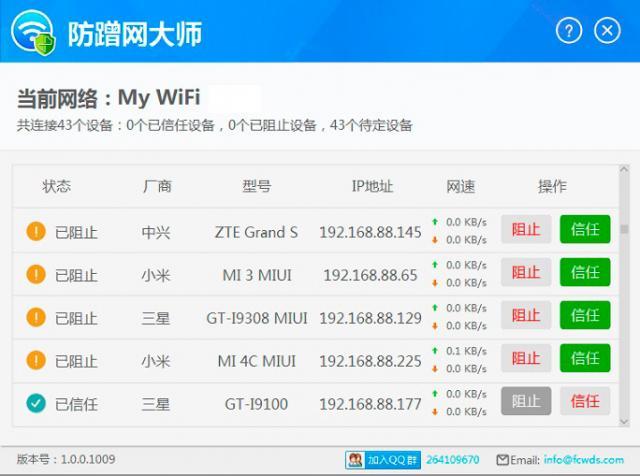Click the QQ group avatar icon

tap(355, 460)
